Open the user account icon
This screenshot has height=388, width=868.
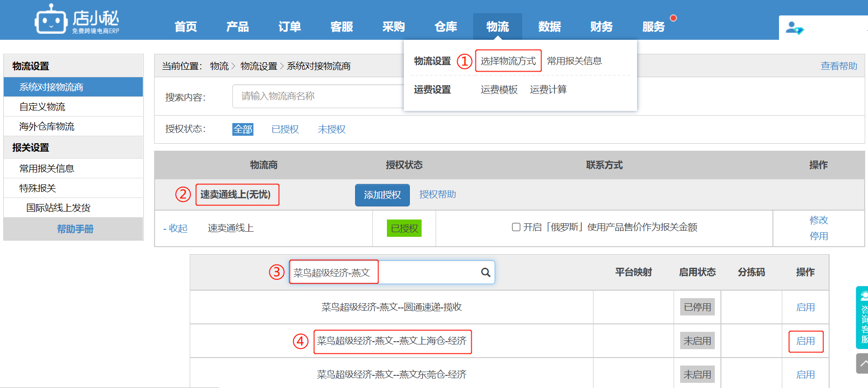794,28
